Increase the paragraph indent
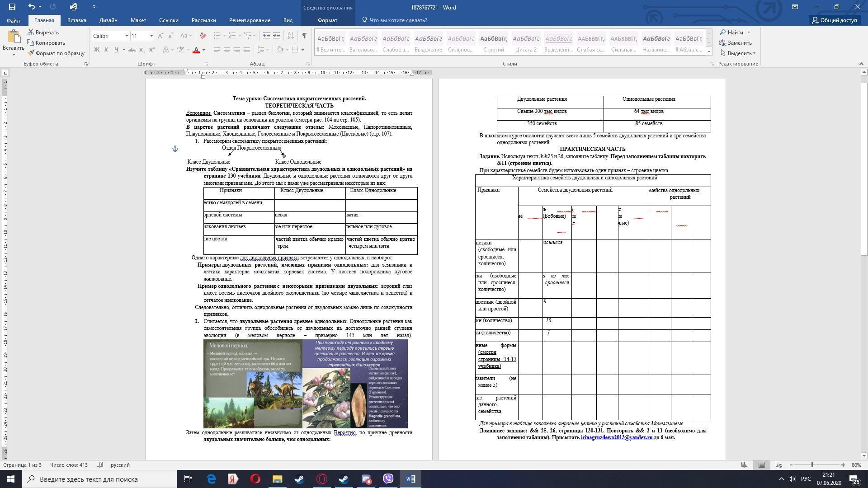The width and height of the screenshot is (868, 488). [x=277, y=36]
